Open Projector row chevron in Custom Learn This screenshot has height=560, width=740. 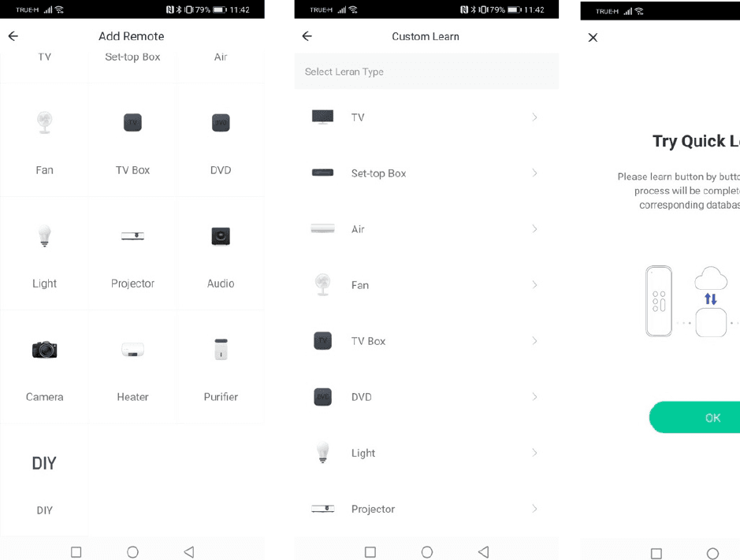pos(534,509)
